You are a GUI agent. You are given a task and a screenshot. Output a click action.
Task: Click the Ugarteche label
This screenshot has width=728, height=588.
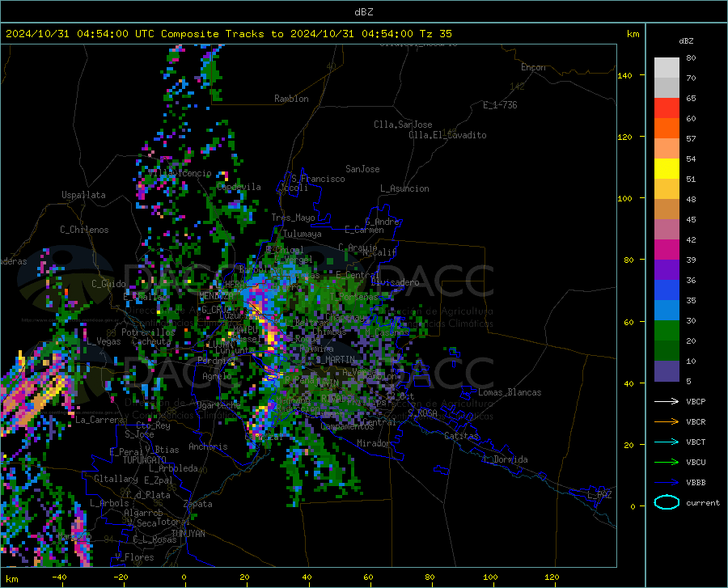click(x=218, y=404)
